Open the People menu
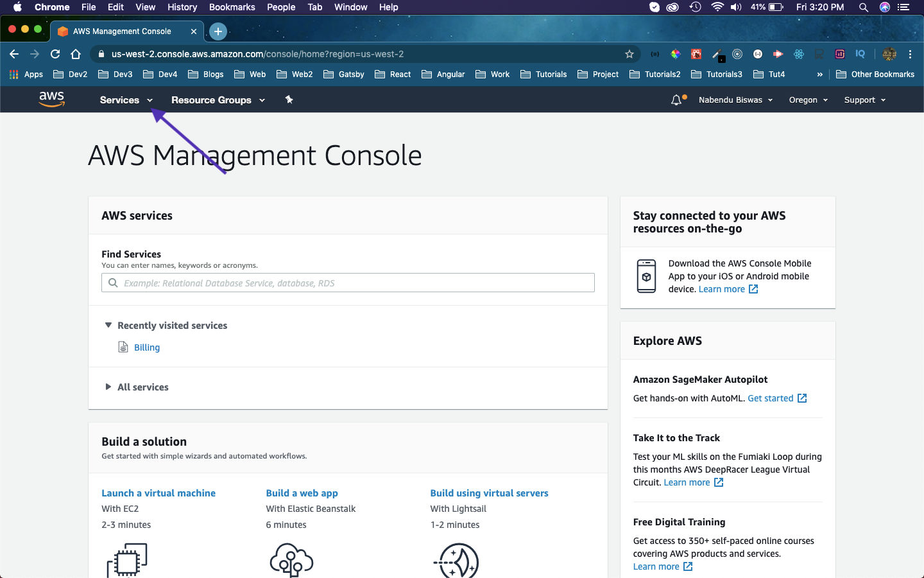The image size is (924, 578). (x=281, y=7)
